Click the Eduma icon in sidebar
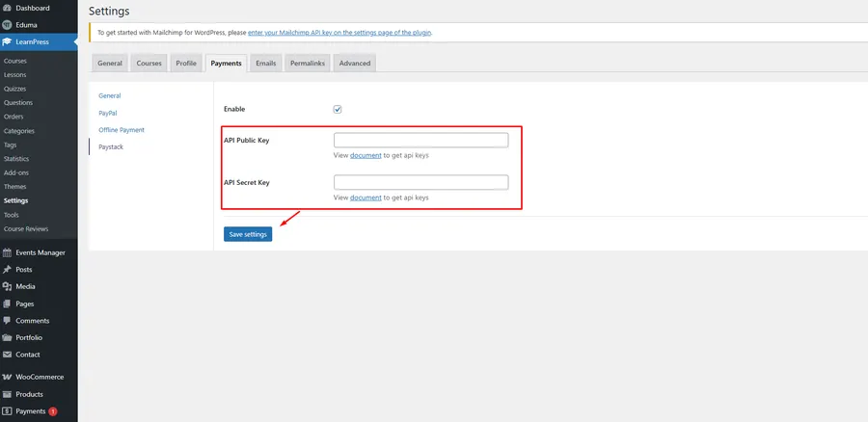 [x=7, y=25]
